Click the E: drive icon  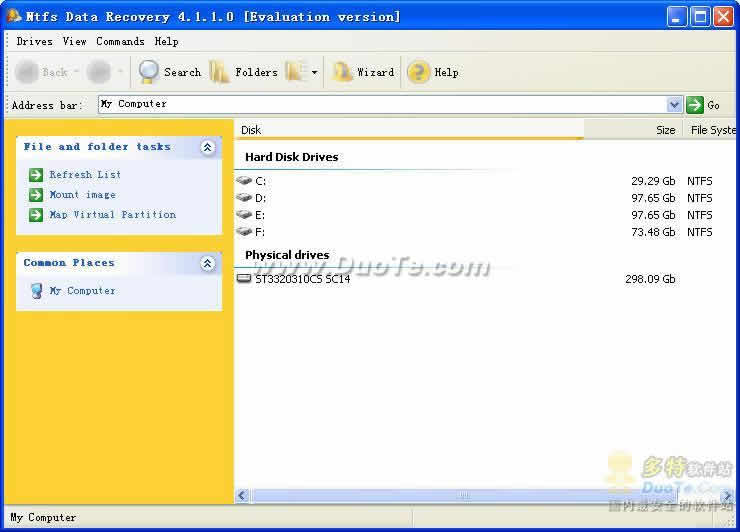tap(244, 214)
